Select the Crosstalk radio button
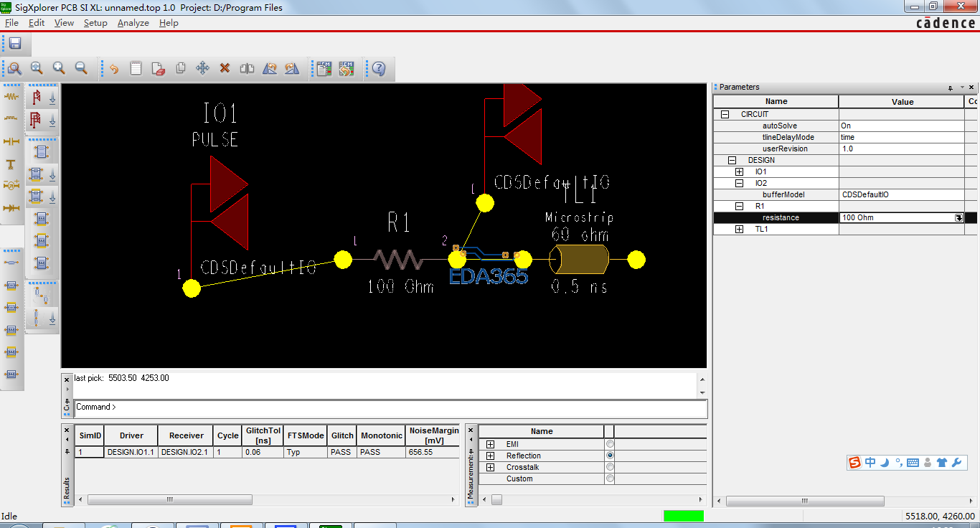The width and height of the screenshot is (980, 528). [x=610, y=467]
